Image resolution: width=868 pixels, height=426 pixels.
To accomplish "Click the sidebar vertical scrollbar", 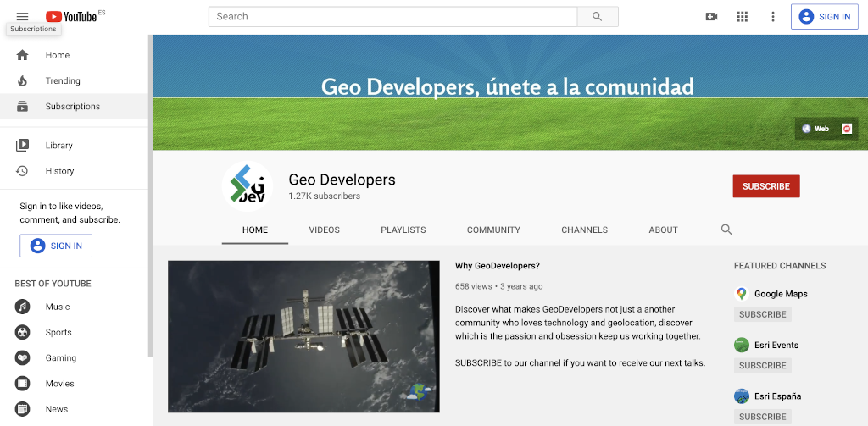I will [x=151, y=196].
